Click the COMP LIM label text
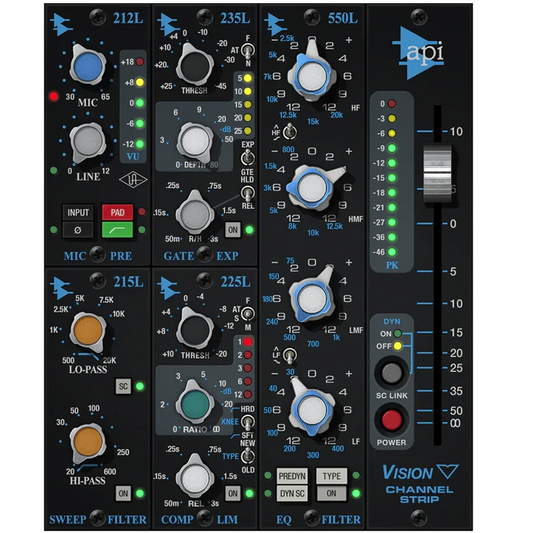This screenshot has width=533, height=533. point(200,519)
